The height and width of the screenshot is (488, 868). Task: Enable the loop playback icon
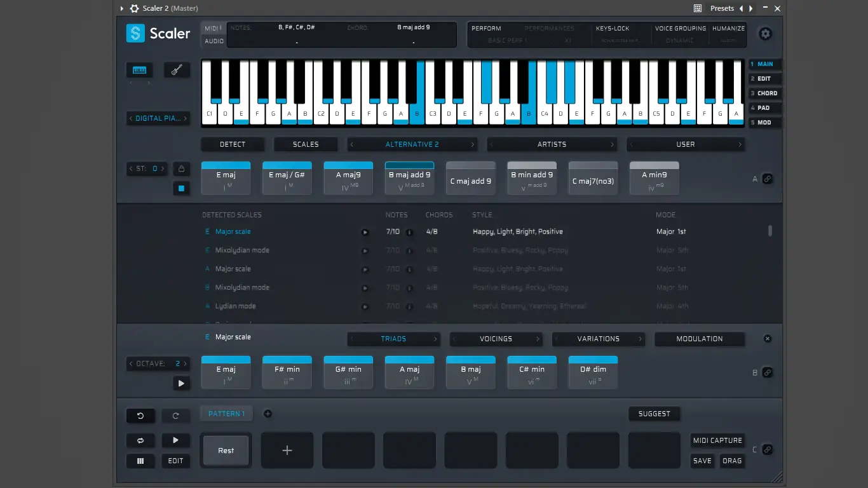(x=140, y=440)
